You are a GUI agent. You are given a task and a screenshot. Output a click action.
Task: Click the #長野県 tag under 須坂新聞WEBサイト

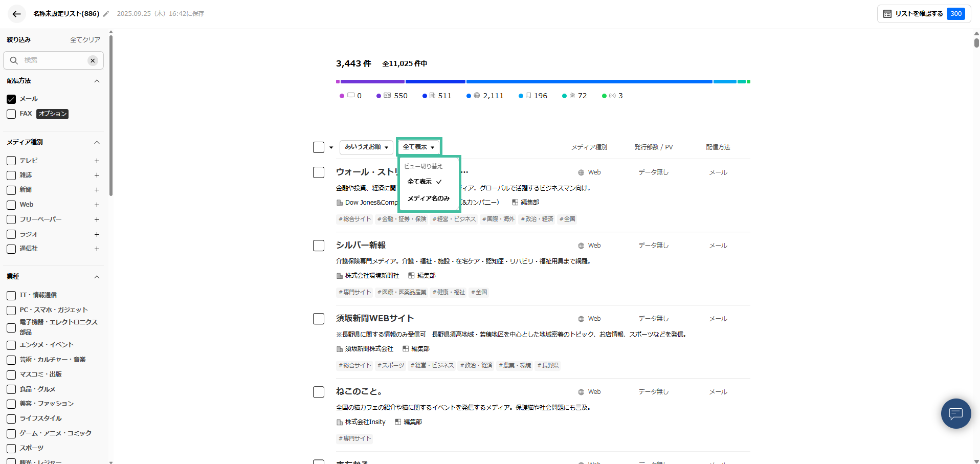tap(547, 365)
